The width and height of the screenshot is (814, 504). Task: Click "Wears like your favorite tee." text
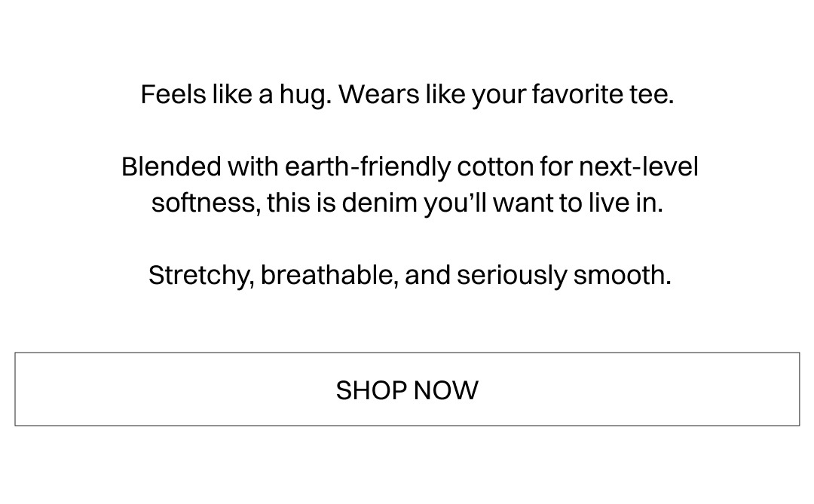[506, 95]
